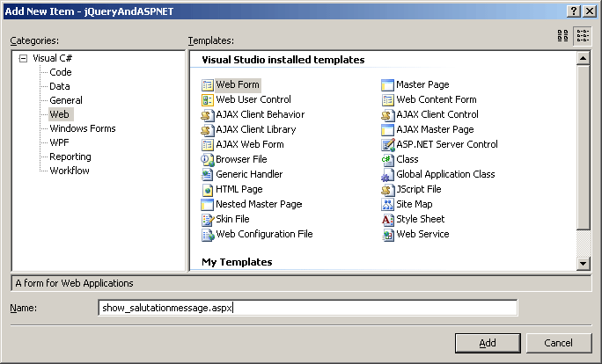Choose the AJAX Client Behavior icon
Image resolution: width=602 pixels, height=364 pixels.
(208, 115)
